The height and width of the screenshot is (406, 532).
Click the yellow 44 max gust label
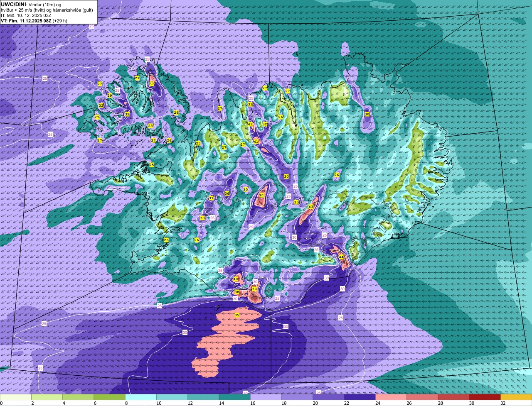(x=341, y=257)
